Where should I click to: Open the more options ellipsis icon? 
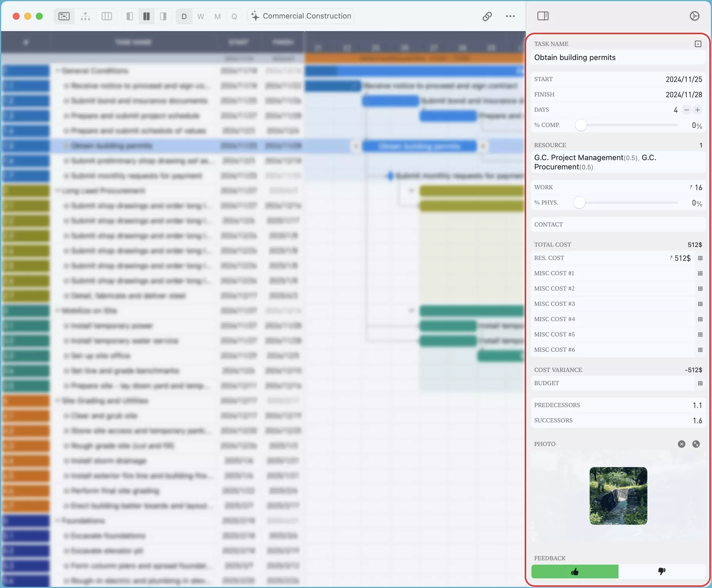tap(510, 16)
